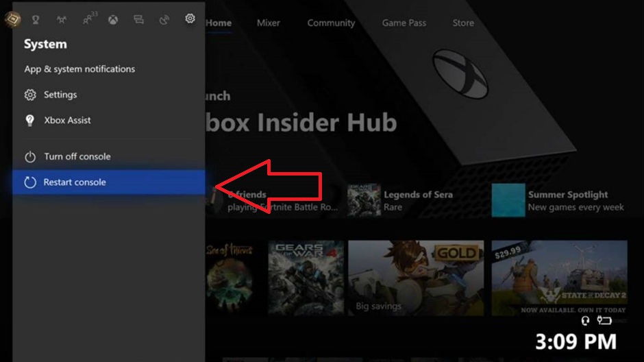Open the GOLD Big savings tile
Viewport: 644px width, 362px height.
coord(416,278)
